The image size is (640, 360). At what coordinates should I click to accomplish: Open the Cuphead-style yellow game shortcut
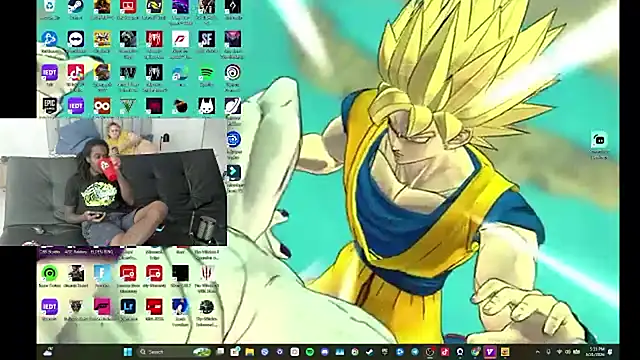coord(102,39)
